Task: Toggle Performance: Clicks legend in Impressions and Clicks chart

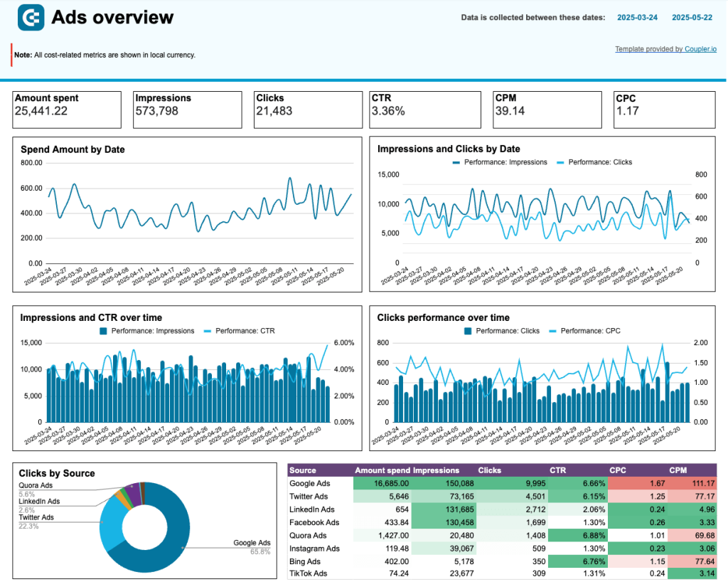Action: [594, 162]
